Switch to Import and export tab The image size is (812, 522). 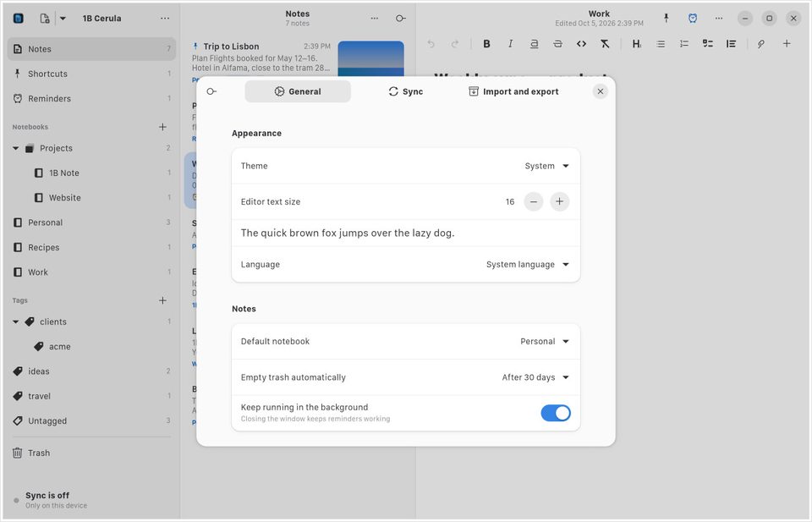(513, 91)
